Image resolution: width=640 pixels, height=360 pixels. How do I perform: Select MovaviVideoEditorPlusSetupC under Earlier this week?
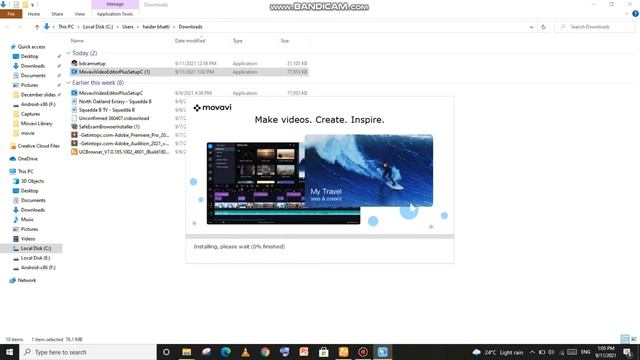pyautogui.click(x=111, y=93)
